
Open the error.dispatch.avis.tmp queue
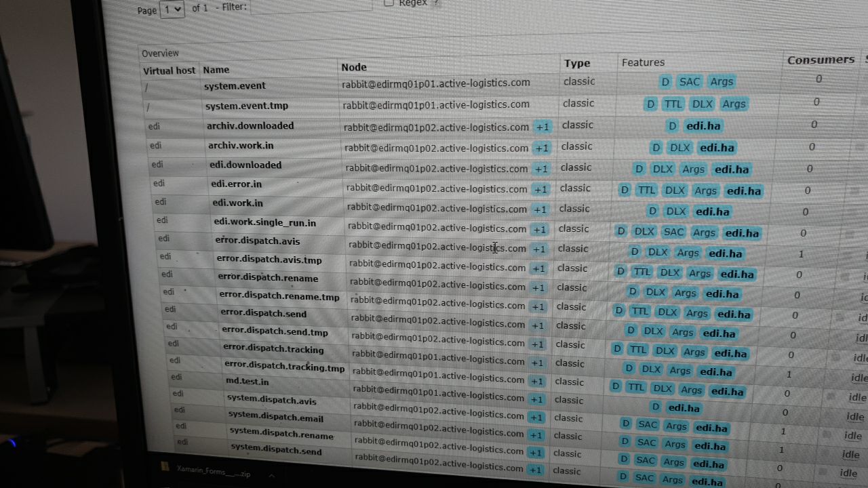point(269,260)
